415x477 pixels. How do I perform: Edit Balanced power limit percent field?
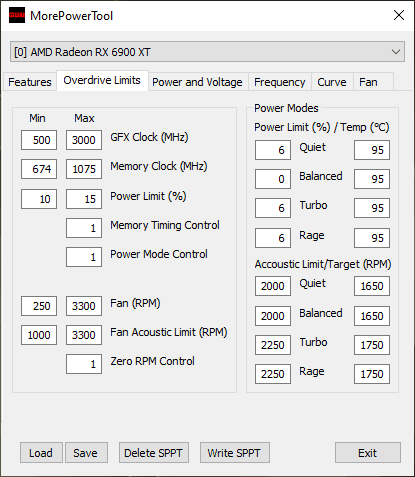[x=273, y=179]
